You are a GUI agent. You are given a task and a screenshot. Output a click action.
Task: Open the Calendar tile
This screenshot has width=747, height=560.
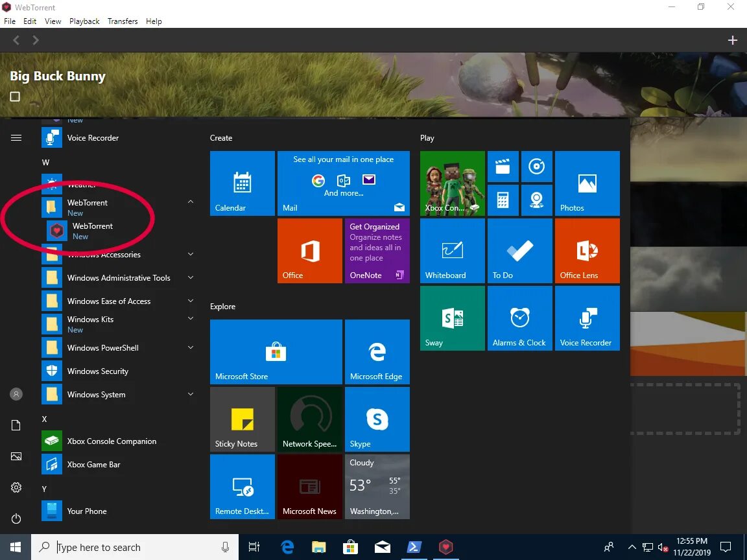tap(243, 183)
